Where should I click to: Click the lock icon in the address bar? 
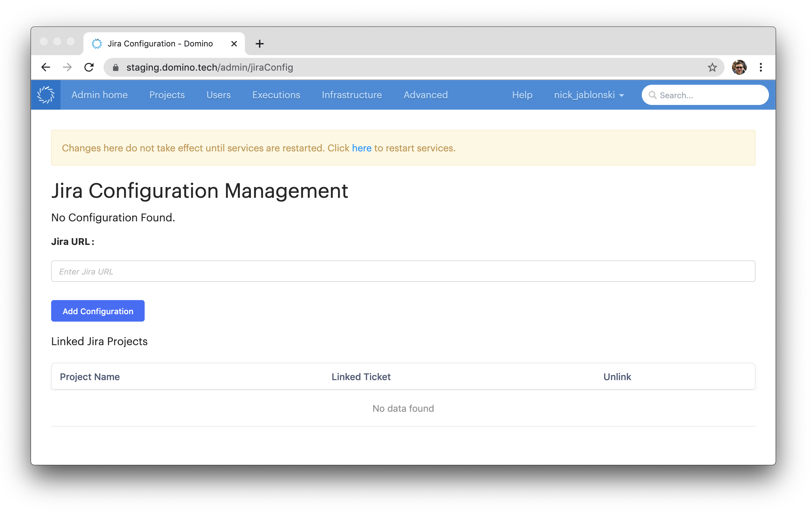116,68
